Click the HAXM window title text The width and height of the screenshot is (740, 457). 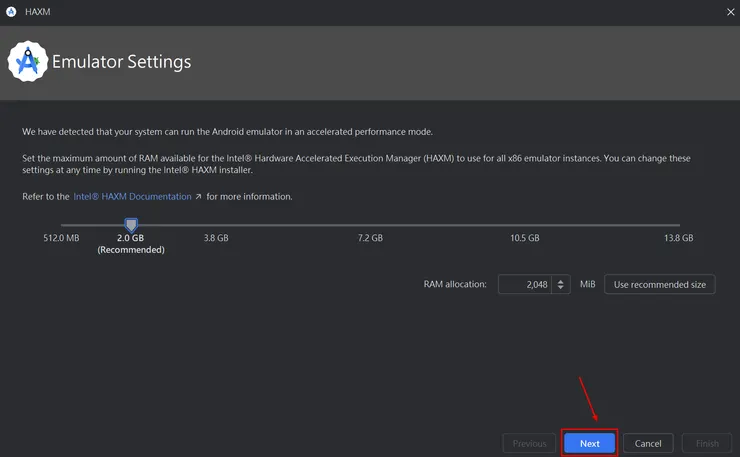pyautogui.click(x=38, y=11)
